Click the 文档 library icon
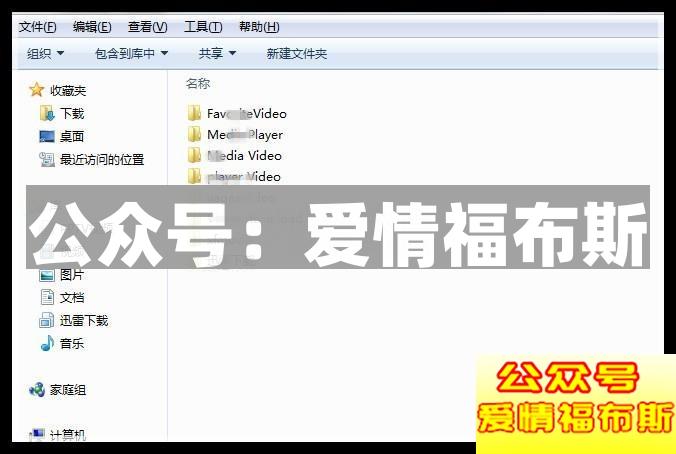 [x=47, y=297]
